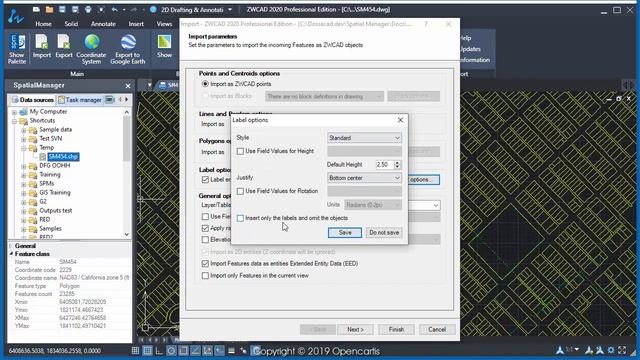This screenshot has width=640, height=360.
Task: Click Finish in Import wizard
Action: [396, 329]
